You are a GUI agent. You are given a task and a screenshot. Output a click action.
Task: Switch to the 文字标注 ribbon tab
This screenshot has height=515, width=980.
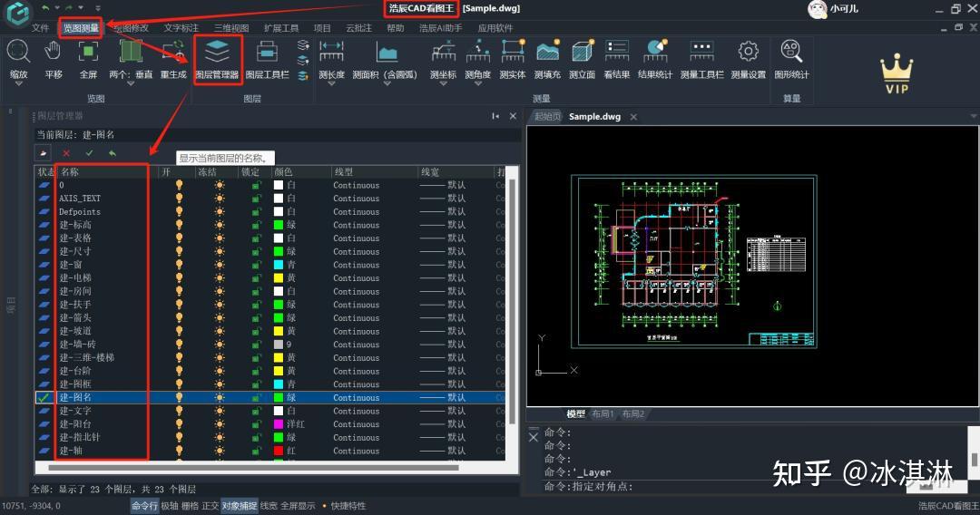pos(181,28)
